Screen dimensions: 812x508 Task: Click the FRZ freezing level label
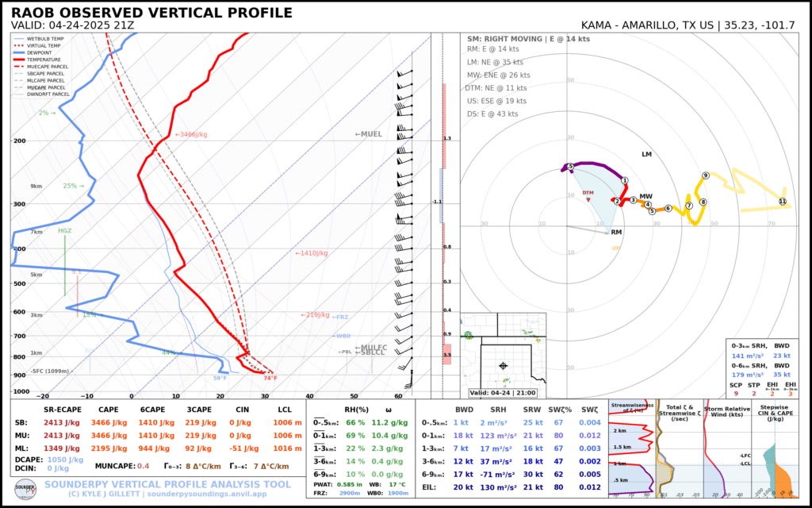pos(339,317)
